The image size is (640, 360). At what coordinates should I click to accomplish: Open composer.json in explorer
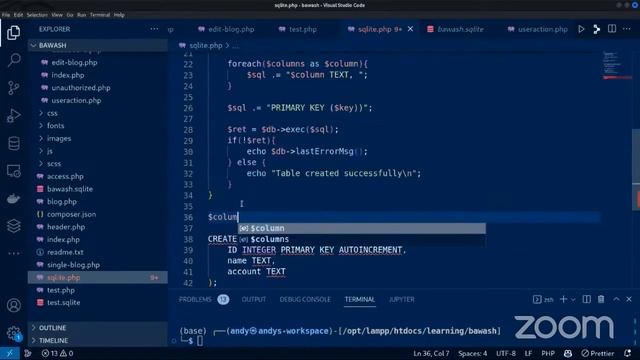pos(71,214)
